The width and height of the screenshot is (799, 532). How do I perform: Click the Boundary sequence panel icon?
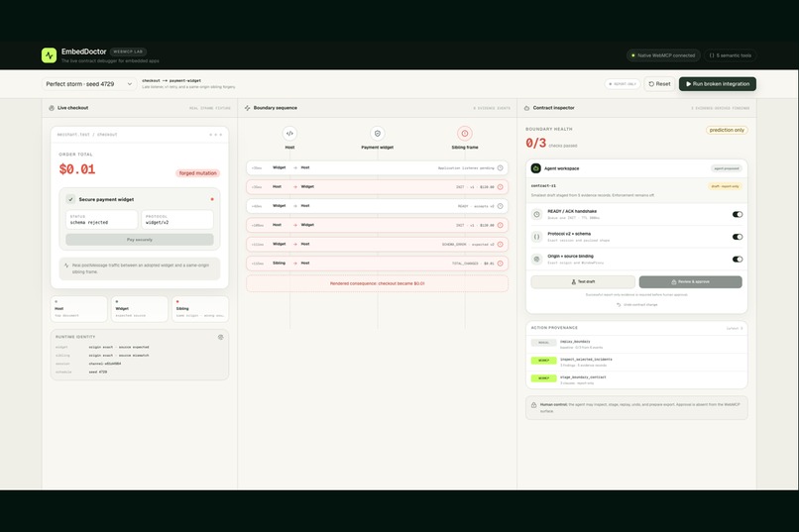[247, 108]
